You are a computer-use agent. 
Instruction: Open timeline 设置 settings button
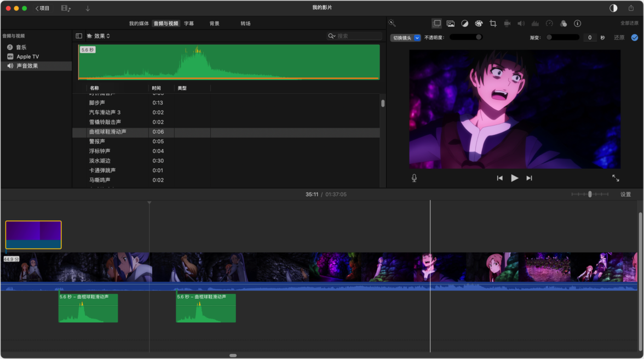(x=625, y=195)
